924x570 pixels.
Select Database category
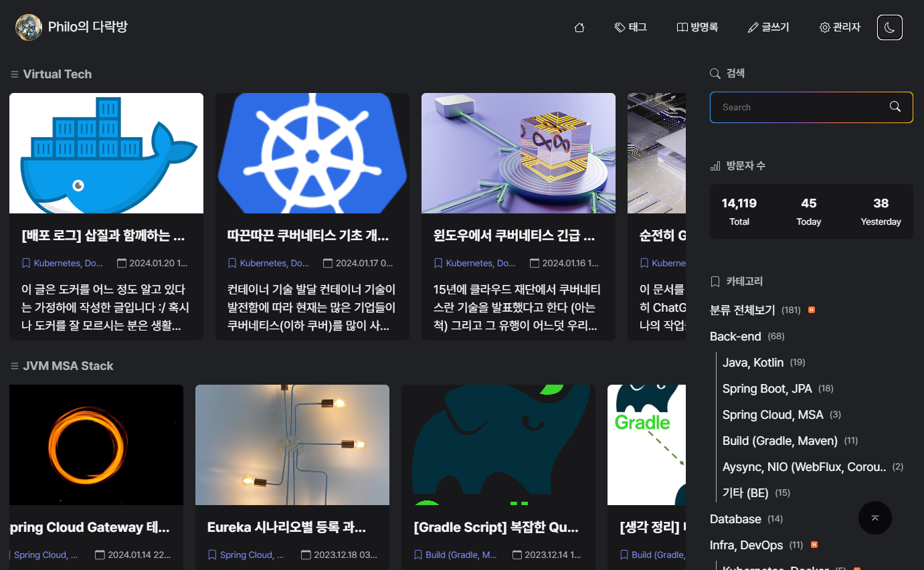736,519
